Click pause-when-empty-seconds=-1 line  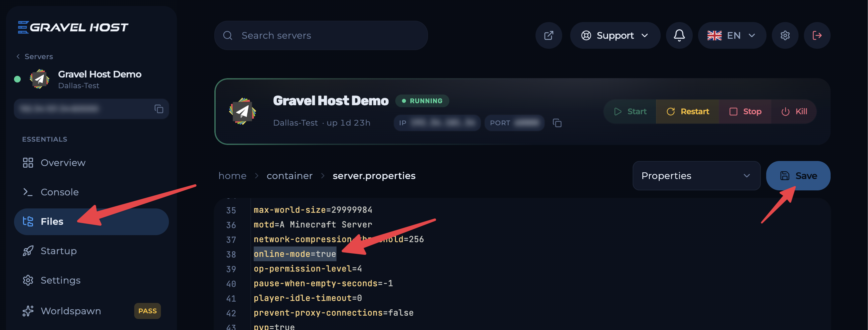(x=323, y=284)
